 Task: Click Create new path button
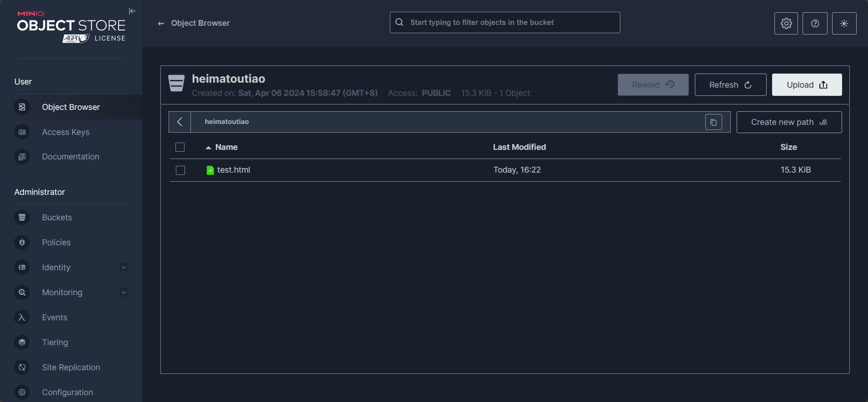[788, 122]
